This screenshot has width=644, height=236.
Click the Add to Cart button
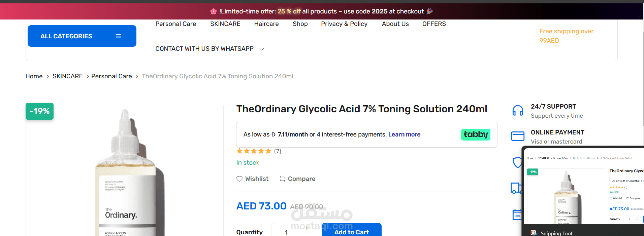pyautogui.click(x=351, y=232)
